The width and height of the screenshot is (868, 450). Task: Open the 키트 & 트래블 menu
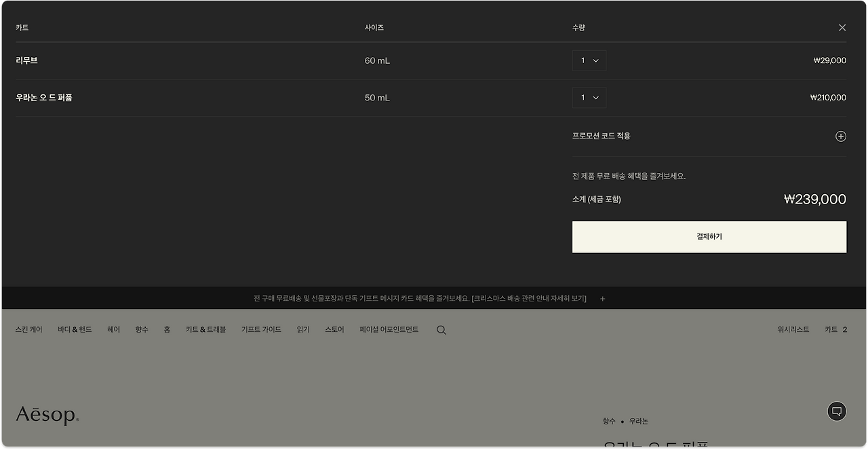coord(205,329)
